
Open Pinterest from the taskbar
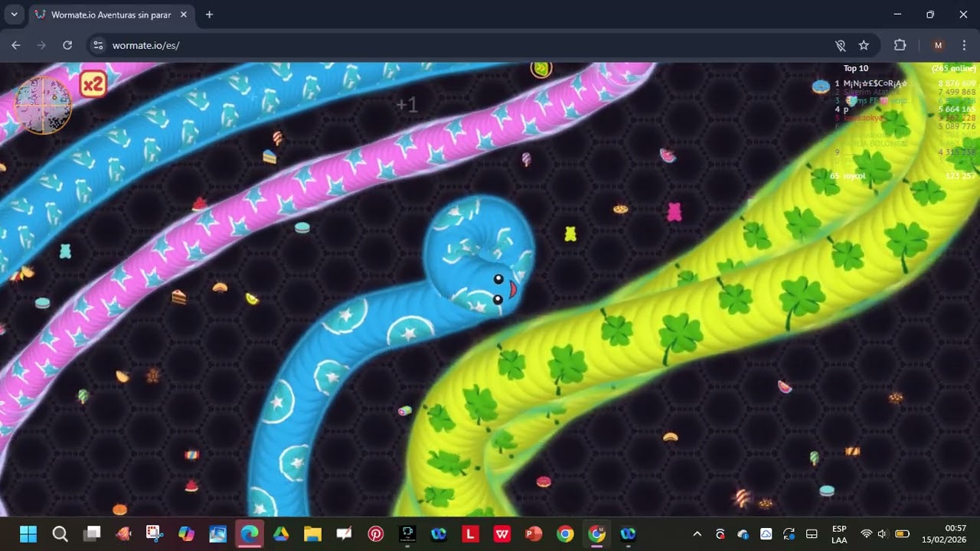point(375,533)
